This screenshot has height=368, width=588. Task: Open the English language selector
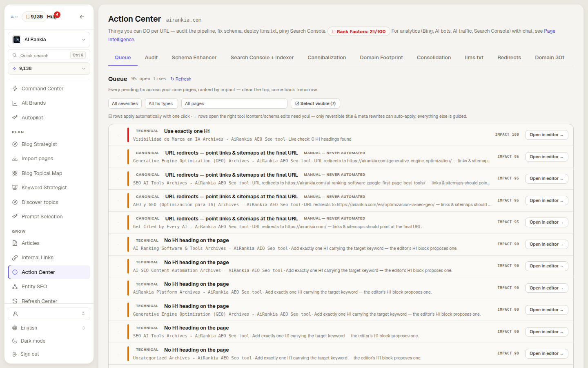(x=49, y=328)
